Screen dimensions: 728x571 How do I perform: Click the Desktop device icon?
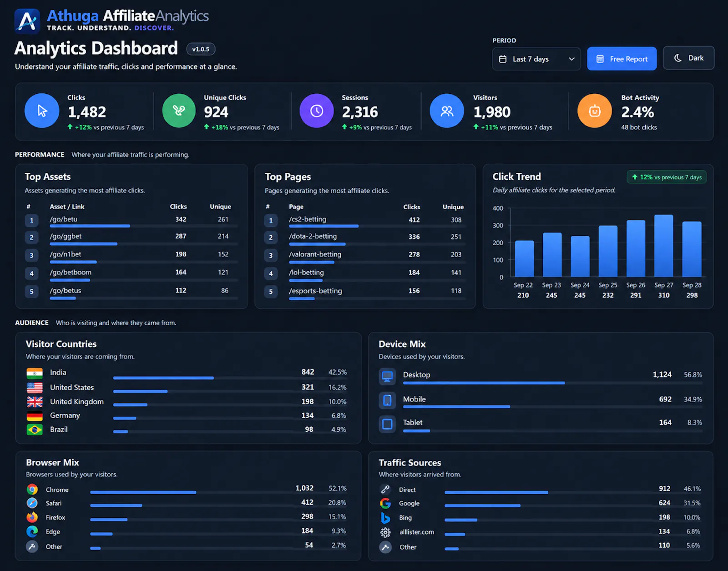click(387, 376)
